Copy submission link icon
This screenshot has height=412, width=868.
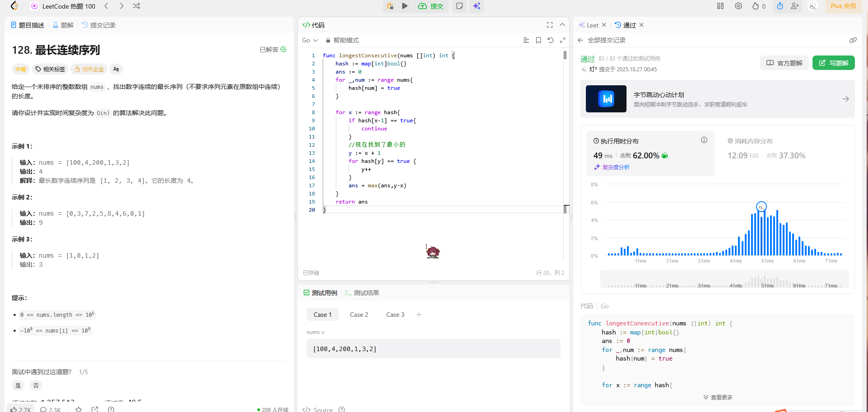[853, 40]
